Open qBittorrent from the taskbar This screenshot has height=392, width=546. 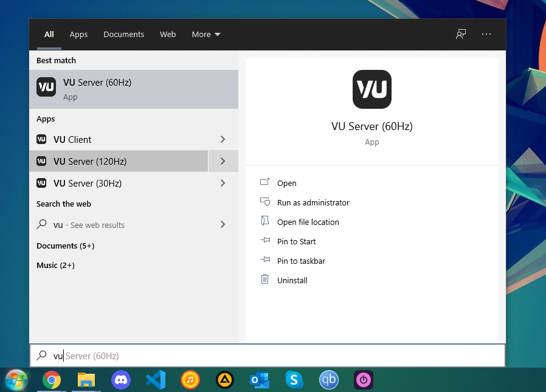329,380
